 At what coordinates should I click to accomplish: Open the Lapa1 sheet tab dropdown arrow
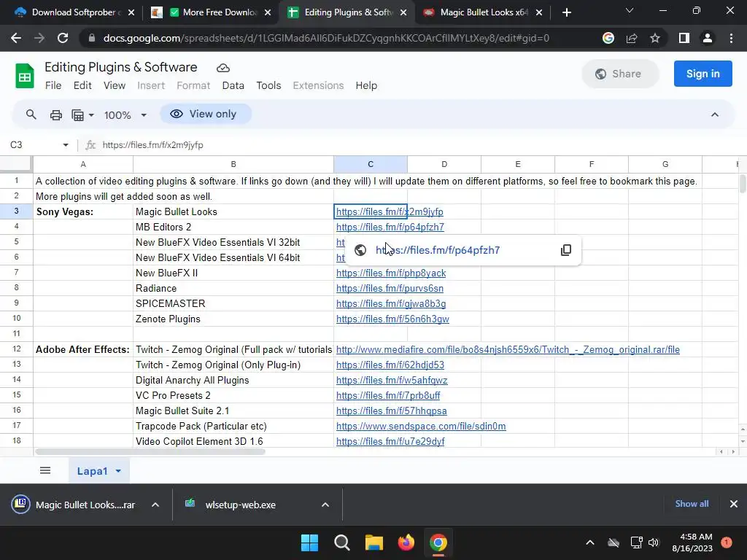(x=118, y=471)
